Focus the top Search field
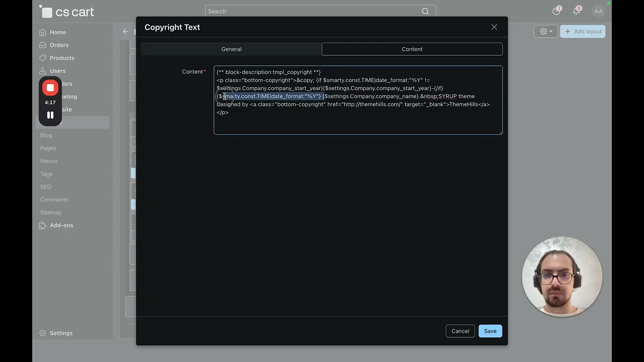Image resolution: width=644 pixels, height=362 pixels. click(x=312, y=11)
